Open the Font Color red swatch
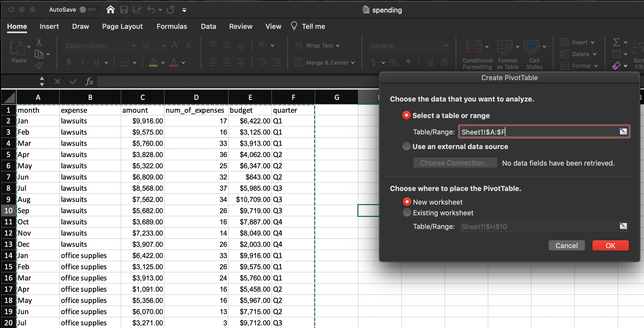This screenshot has width=644, height=328. pos(174,63)
